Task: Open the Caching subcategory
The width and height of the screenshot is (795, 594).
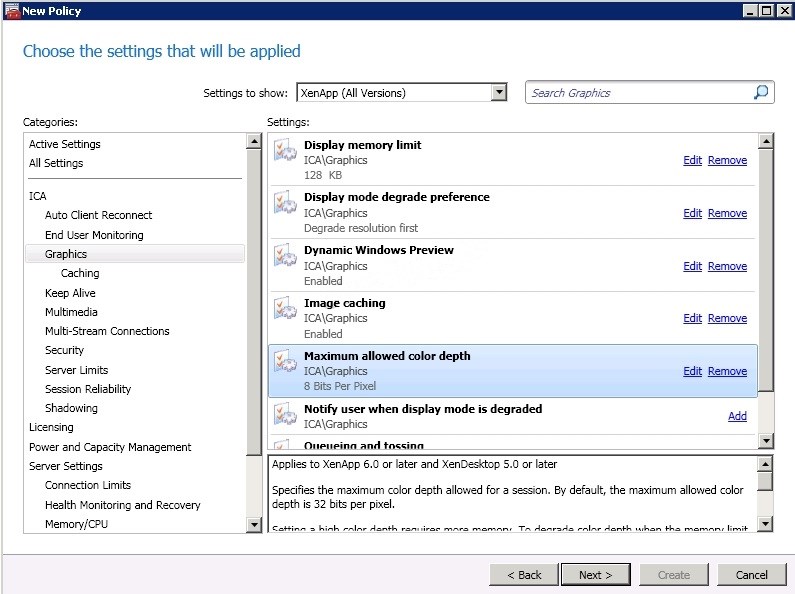Action: tap(80, 273)
